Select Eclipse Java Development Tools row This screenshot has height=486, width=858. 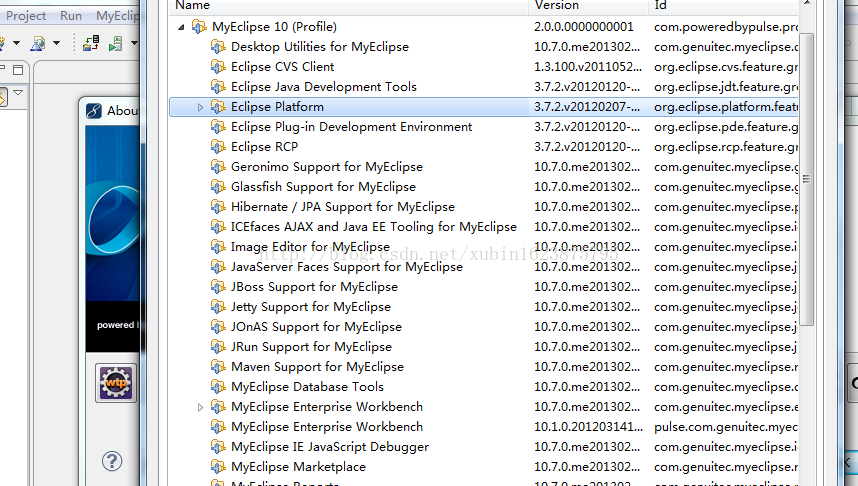tap(484, 87)
